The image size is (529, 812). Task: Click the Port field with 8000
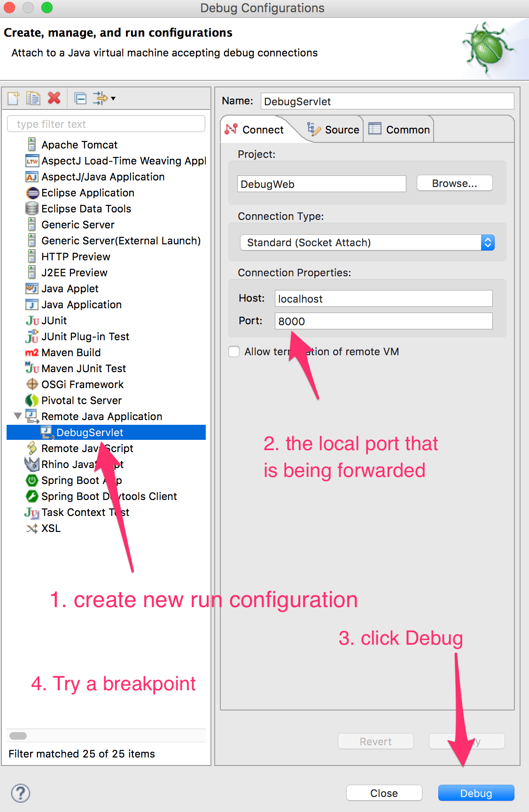pos(384,321)
